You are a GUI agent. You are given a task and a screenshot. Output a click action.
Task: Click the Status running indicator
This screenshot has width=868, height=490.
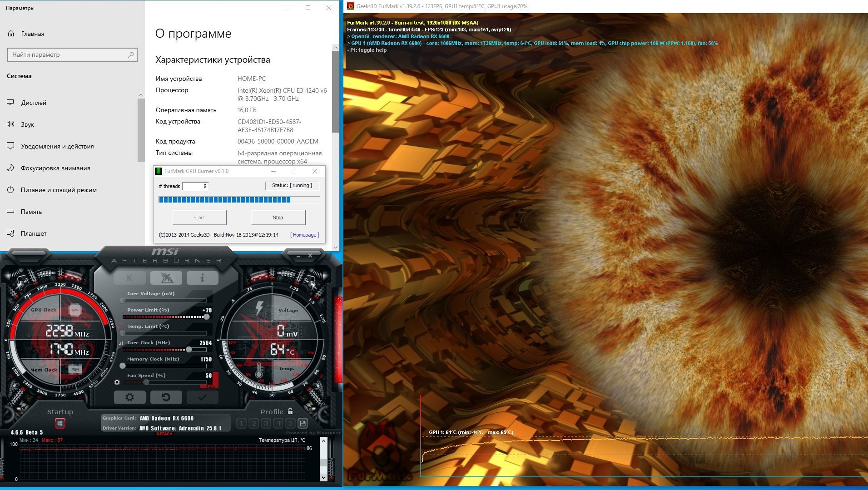(x=292, y=186)
